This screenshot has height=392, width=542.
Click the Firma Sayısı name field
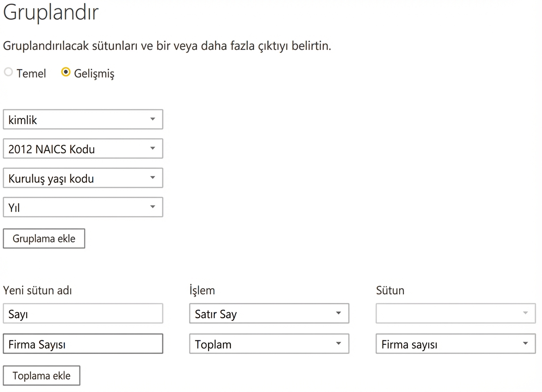click(x=83, y=344)
